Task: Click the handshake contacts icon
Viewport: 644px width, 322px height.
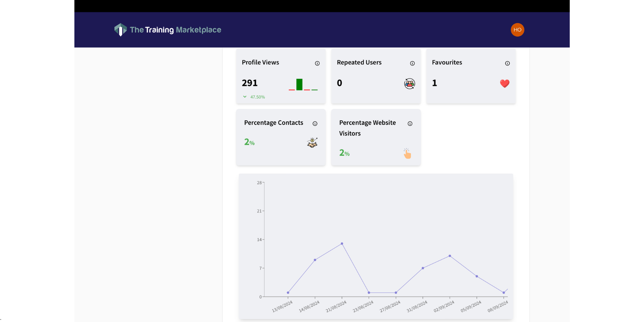Action: (x=312, y=143)
